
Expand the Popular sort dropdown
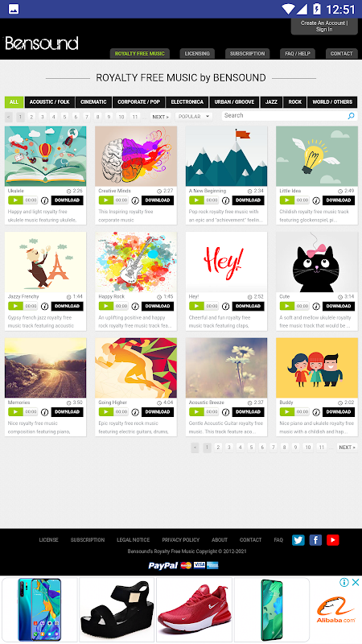194,117
